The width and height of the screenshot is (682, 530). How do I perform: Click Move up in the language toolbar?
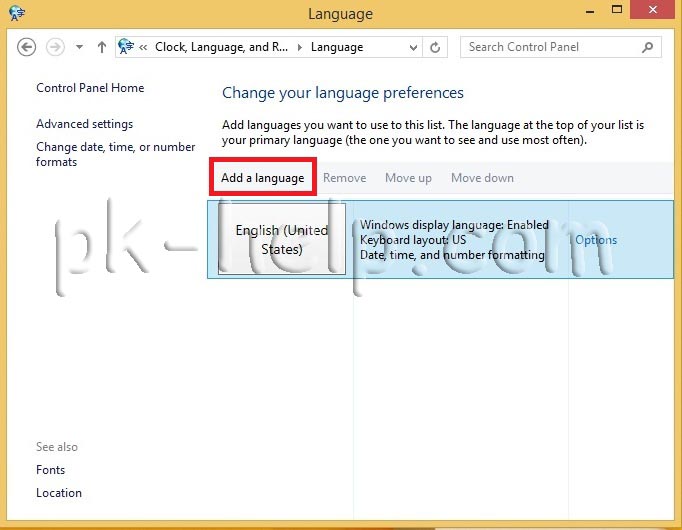pos(408,178)
